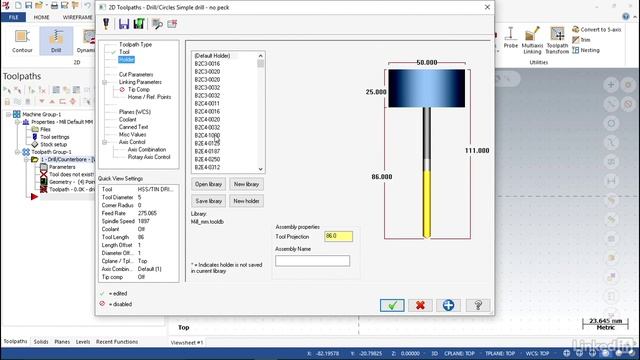Click the New library button
Image resolution: width=640 pixels, height=360 pixels.
point(246,184)
